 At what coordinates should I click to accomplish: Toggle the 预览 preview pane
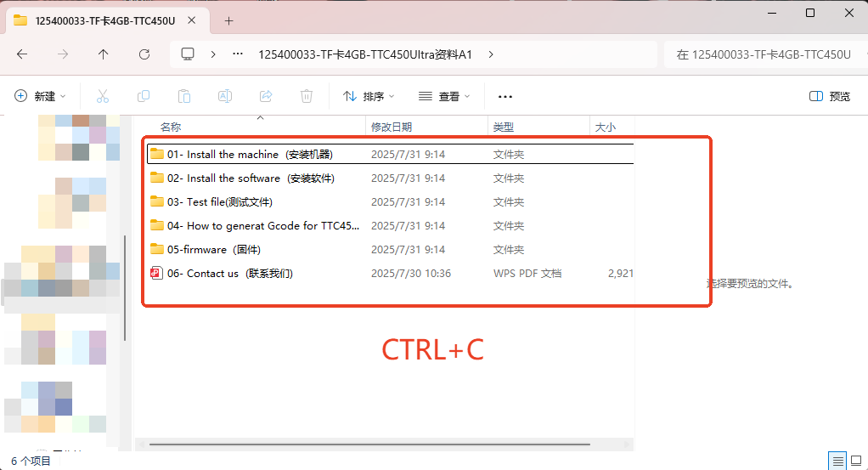830,96
